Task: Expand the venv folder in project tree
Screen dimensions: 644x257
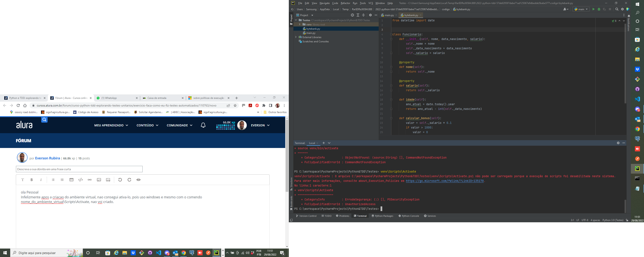Action: coord(300,24)
